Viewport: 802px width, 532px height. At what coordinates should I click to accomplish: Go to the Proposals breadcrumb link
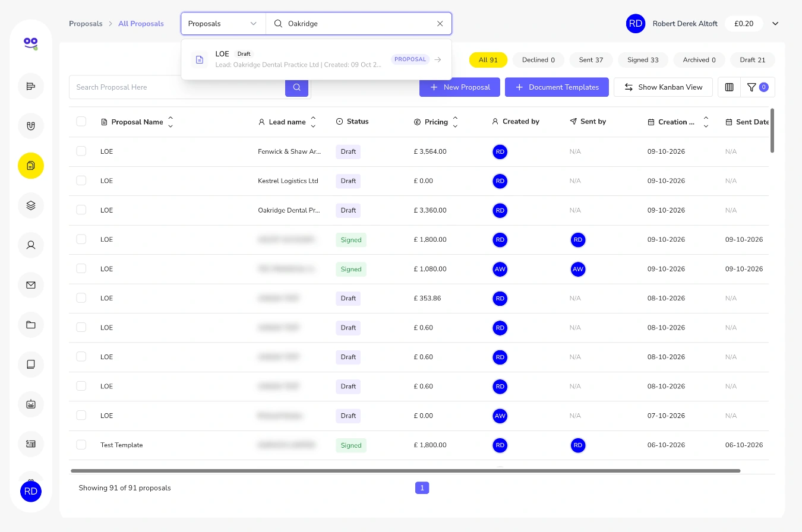tap(86, 24)
